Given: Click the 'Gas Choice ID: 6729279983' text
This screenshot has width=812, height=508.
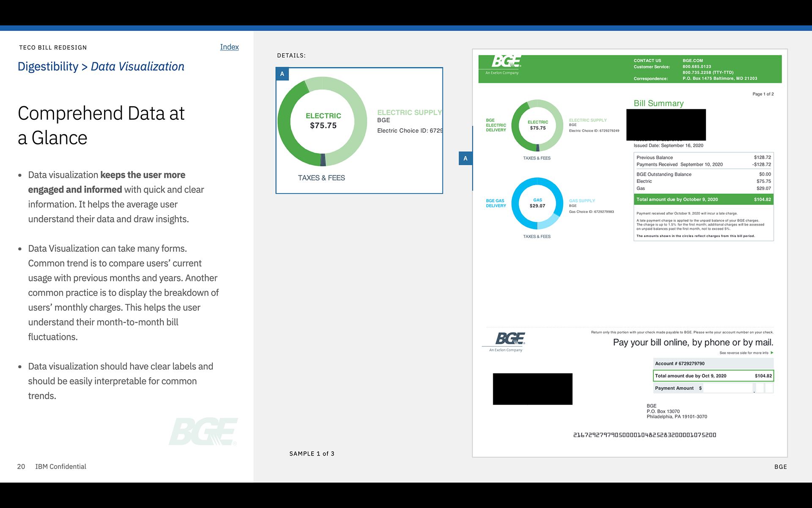Looking at the screenshot, I should click(591, 212).
